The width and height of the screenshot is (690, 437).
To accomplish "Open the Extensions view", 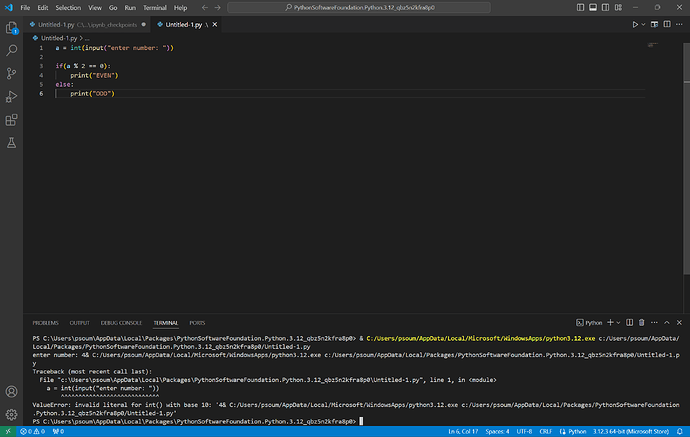I will coord(11,120).
